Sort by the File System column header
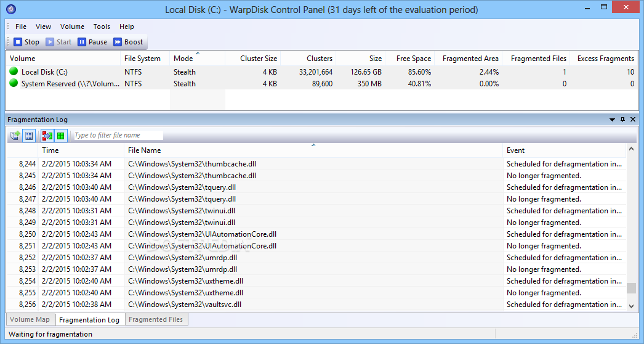 145,59
